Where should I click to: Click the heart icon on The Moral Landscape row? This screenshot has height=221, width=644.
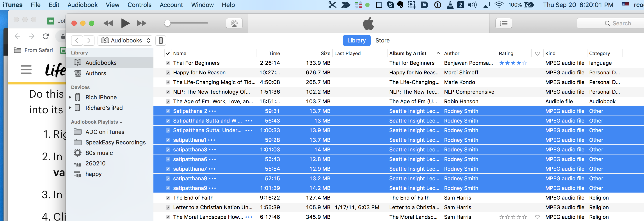click(x=537, y=217)
